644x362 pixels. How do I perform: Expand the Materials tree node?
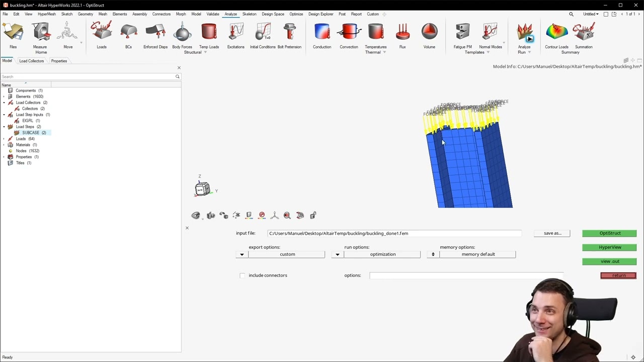[4, 145]
